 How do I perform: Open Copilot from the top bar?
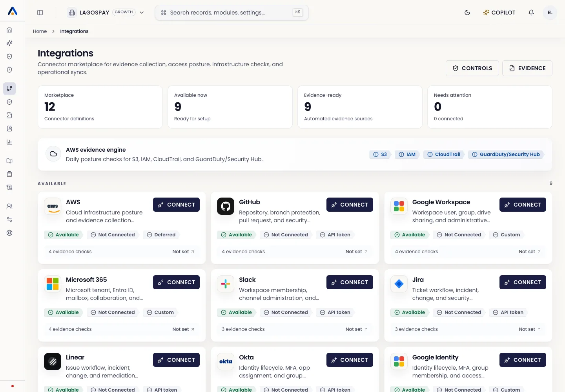coord(499,13)
